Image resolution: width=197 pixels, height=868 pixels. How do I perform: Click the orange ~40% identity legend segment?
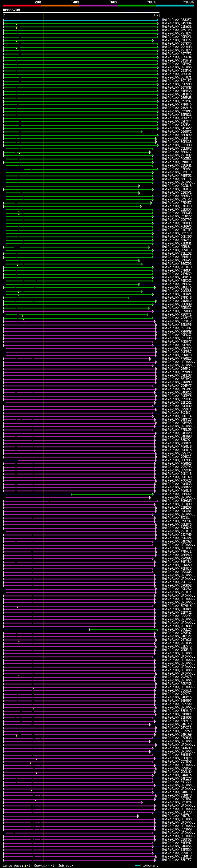pyautogui.click(x=60, y=6)
